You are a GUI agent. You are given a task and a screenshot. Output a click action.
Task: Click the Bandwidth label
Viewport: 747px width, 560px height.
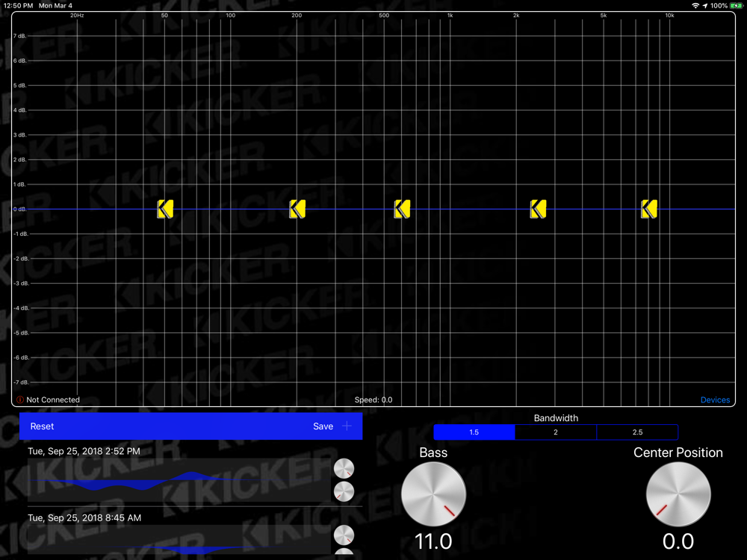tap(556, 417)
